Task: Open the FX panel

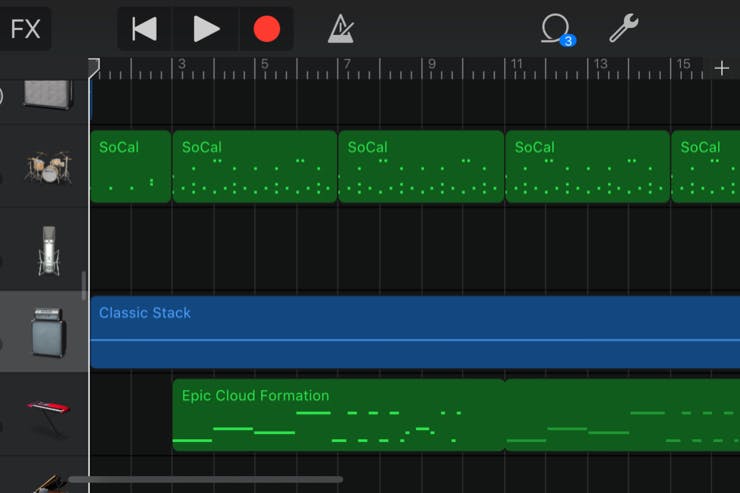Action: [x=25, y=29]
